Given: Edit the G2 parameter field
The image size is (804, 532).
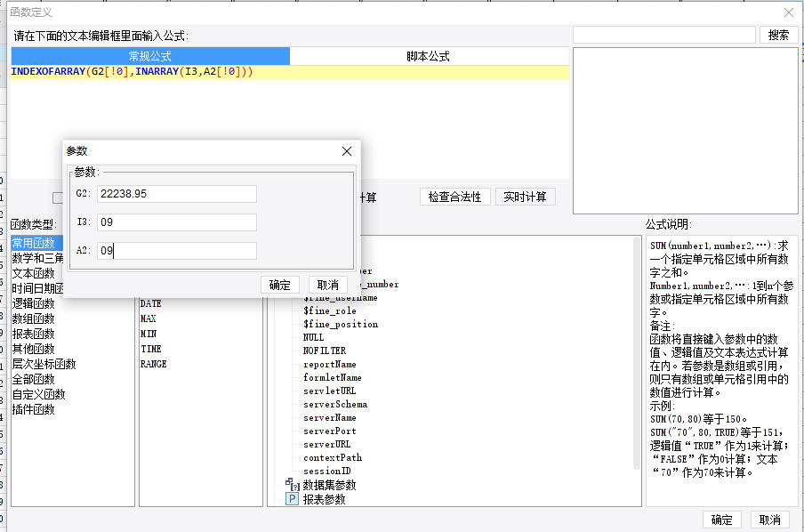Looking at the screenshot, I should click(x=176, y=194).
